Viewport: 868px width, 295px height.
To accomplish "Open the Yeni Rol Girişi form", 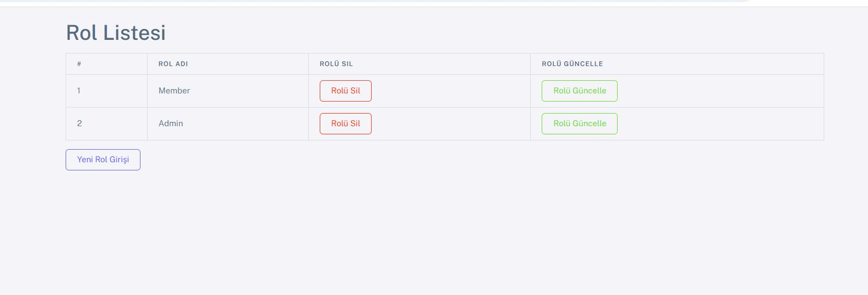I will (x=103, y=160).
